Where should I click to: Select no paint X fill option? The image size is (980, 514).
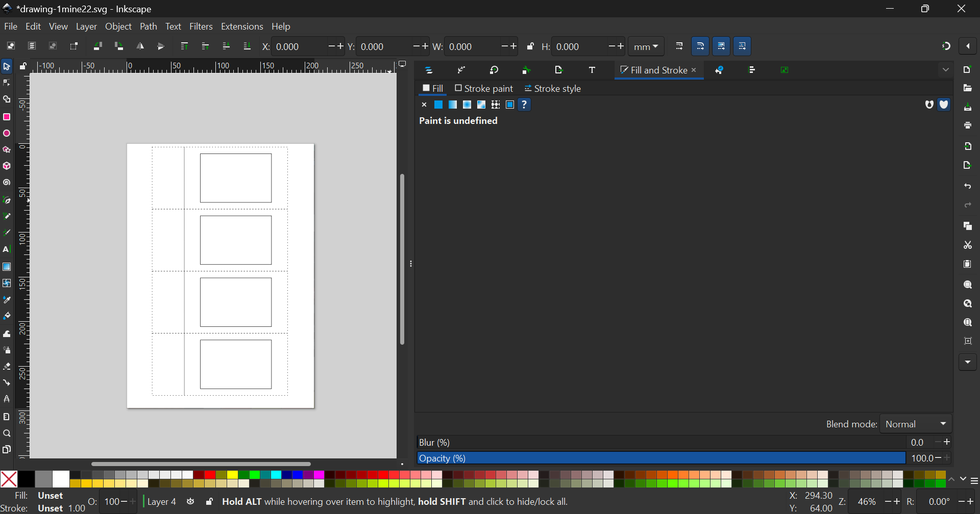click(x=424, y=105)
